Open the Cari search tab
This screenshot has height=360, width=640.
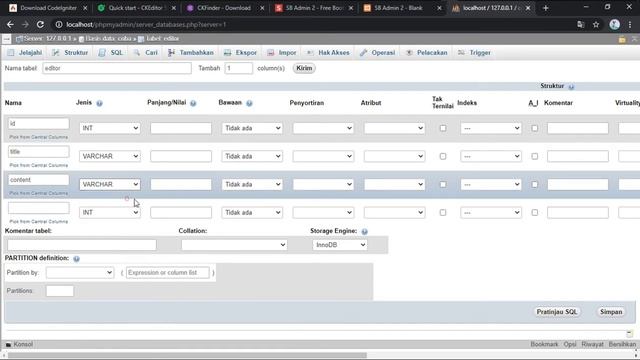click(x=146, y=53)
